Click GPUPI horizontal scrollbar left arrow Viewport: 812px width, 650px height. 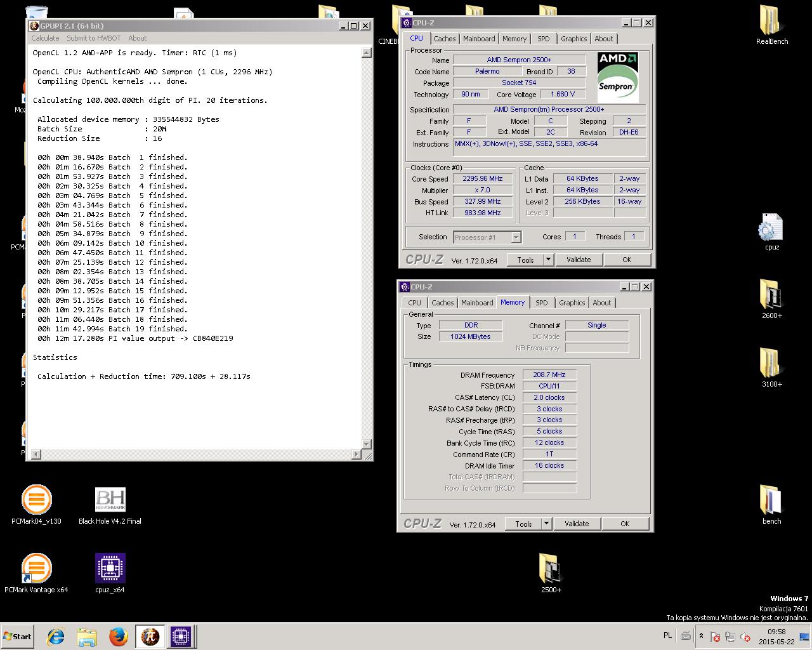36,454
